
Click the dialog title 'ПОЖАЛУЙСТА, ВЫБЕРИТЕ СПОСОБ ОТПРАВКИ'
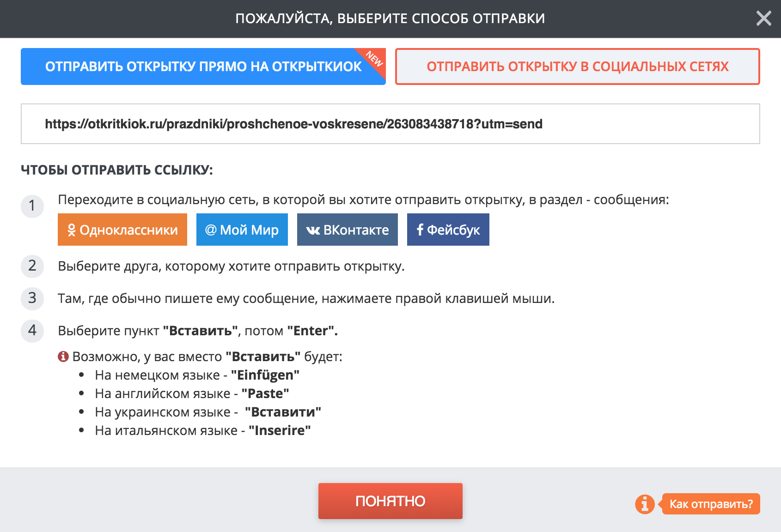click(390, 18)
